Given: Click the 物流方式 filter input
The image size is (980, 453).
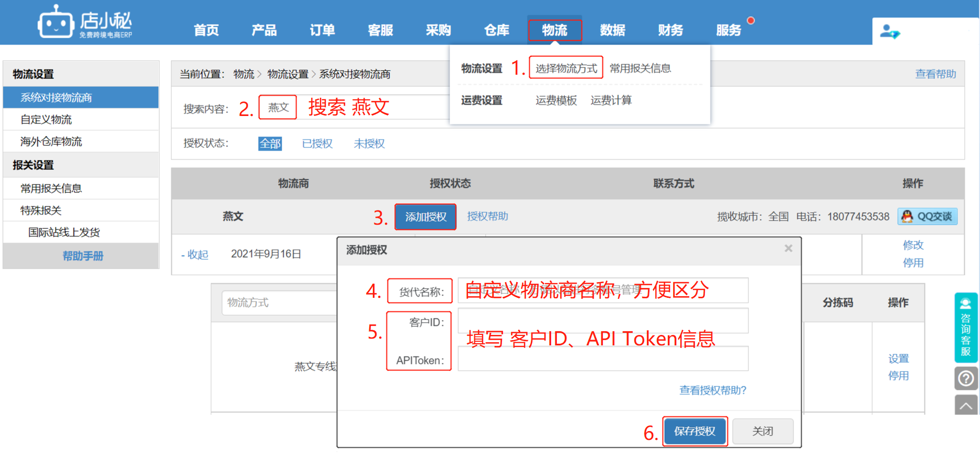Looking at the screenshot, I should click(280, 303).
